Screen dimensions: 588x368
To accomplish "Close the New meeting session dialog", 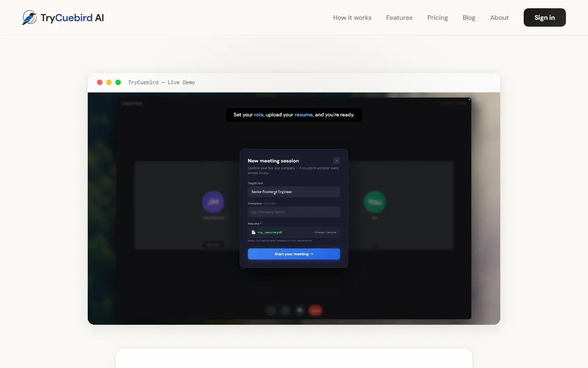I will point(336,161).
